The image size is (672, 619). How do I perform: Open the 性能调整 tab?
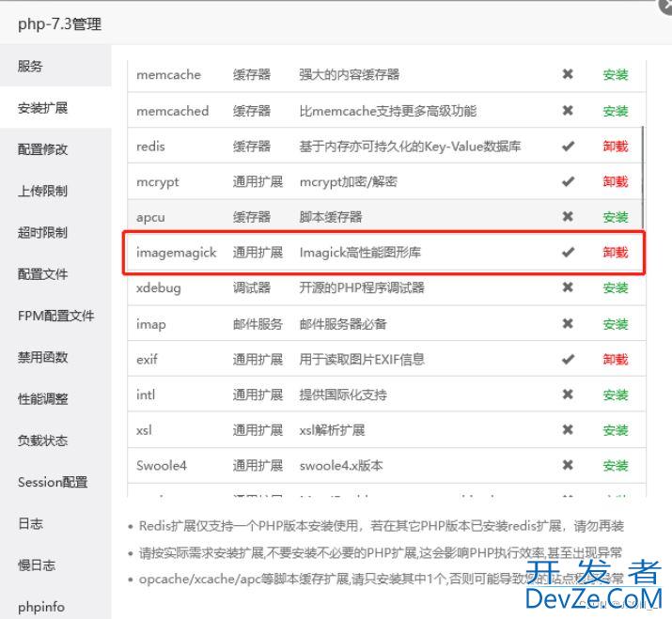coord(55,399)
